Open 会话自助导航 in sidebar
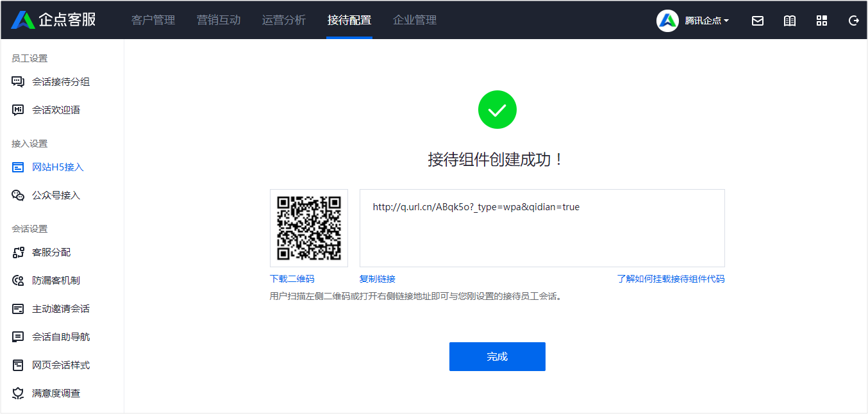This screenshot has width=868, height=414. coord(62,337)
